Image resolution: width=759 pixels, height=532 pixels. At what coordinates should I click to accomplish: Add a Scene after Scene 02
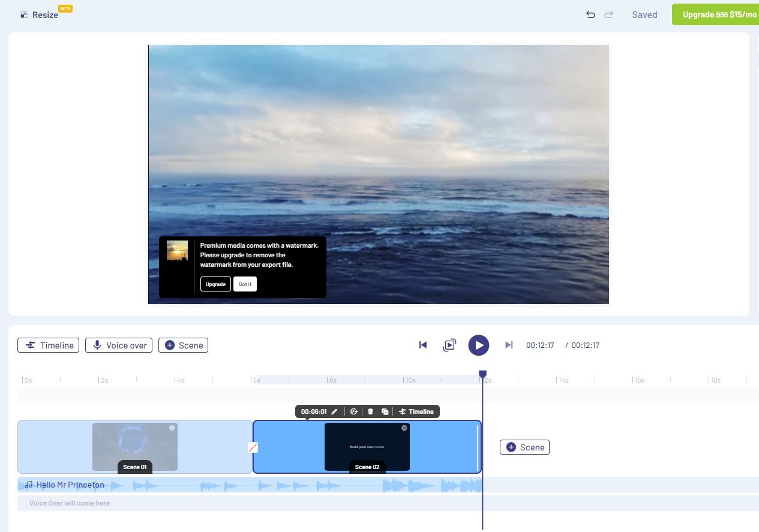[x=524, y=447]
